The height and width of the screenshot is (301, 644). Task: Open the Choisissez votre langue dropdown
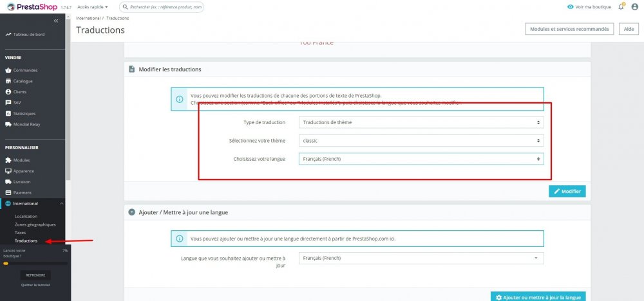[421, 159]
